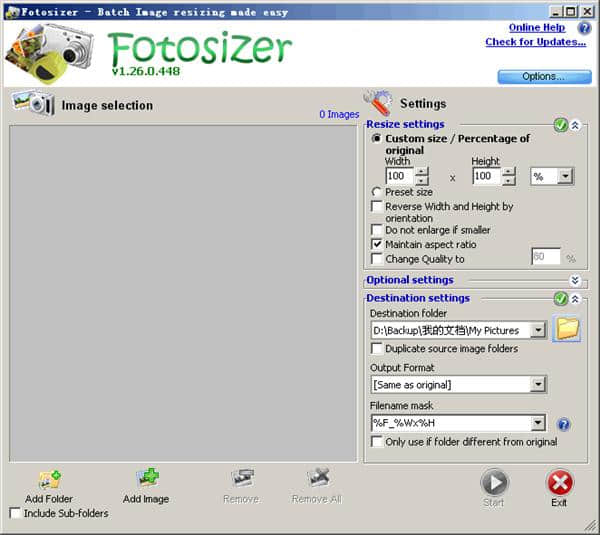Click the quality percentage field

(x=546, y=257)
